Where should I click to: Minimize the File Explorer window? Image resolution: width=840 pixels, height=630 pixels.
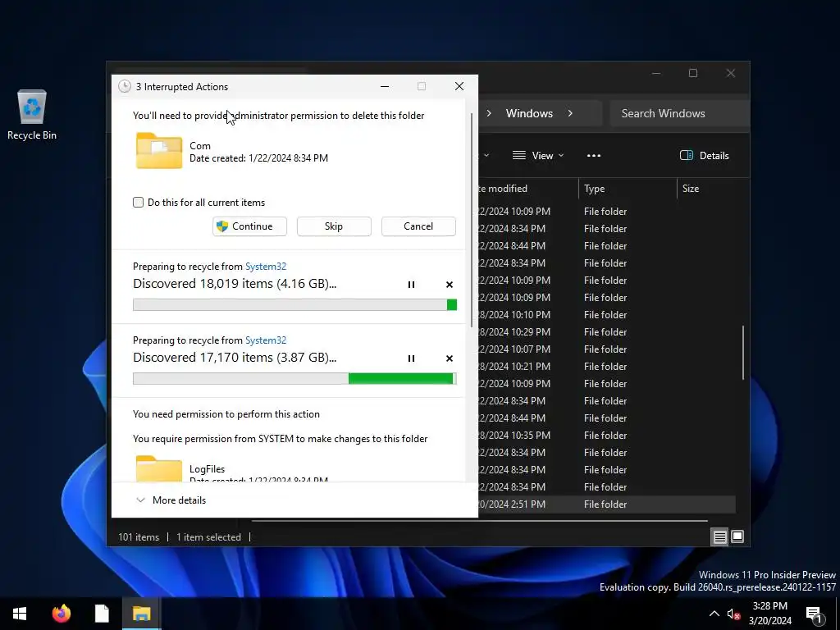[656, 73]
